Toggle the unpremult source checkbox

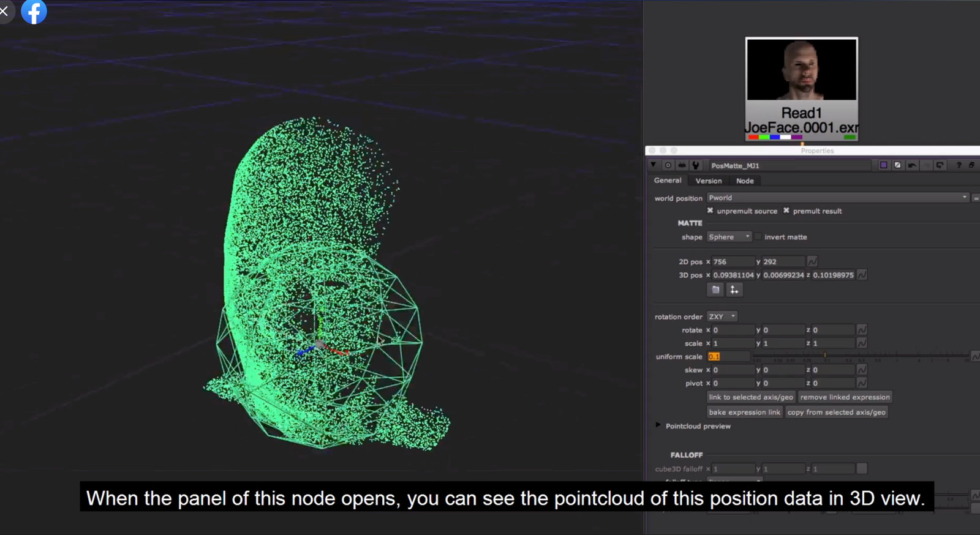(710, 211)
